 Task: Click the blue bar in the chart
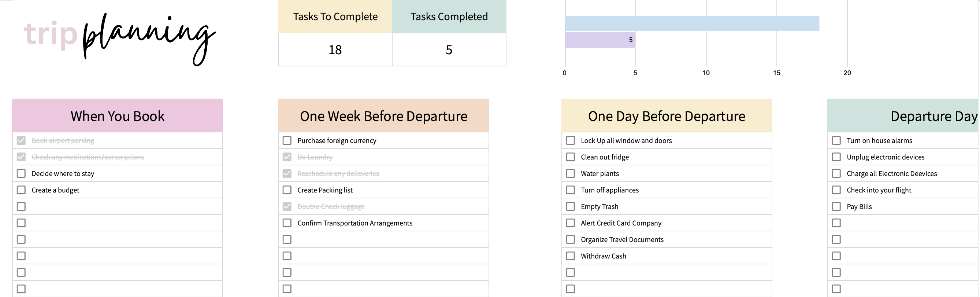coord(692,23)
